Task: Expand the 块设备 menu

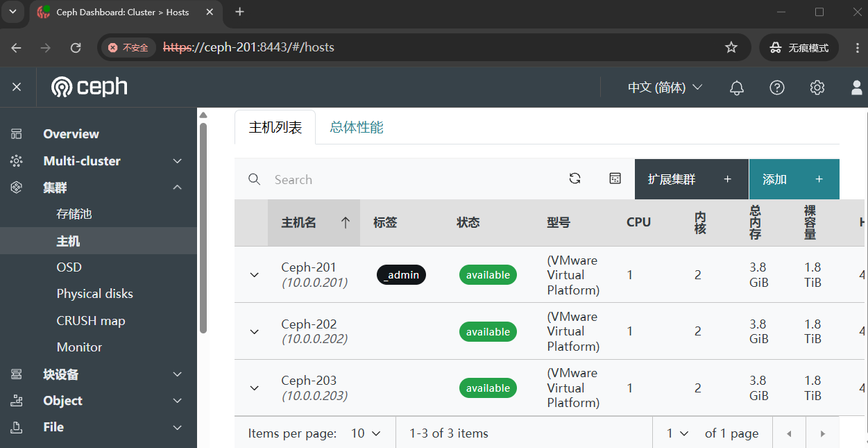Action: tap(177, 374)
